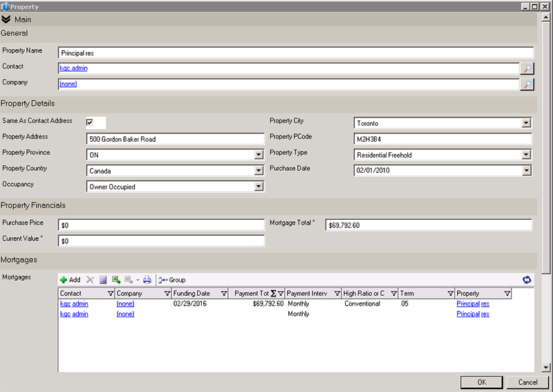Click the Mortgage Total field
The width and height of the screenshot is (553, 392).
tap(429, 225)
